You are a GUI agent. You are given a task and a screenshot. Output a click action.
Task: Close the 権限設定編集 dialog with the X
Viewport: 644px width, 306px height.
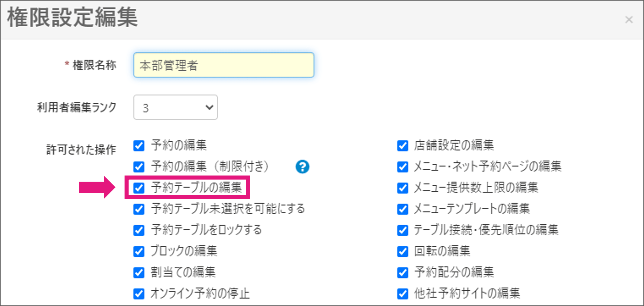[629, 19]
